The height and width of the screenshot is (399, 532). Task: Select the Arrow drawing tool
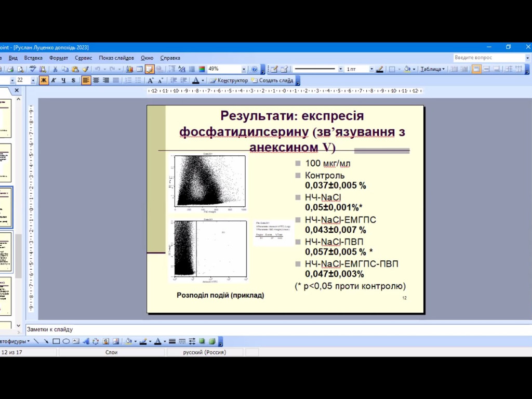coord(46,341)
